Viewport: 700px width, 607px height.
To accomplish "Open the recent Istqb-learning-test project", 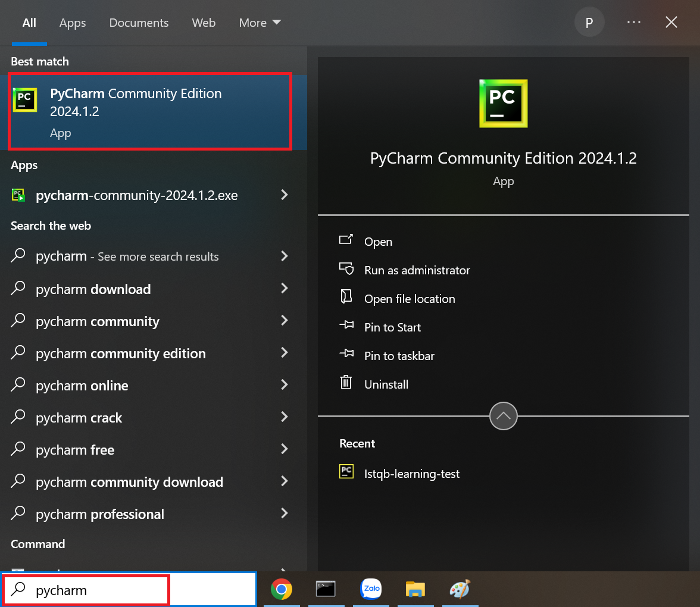I will 411,474.
